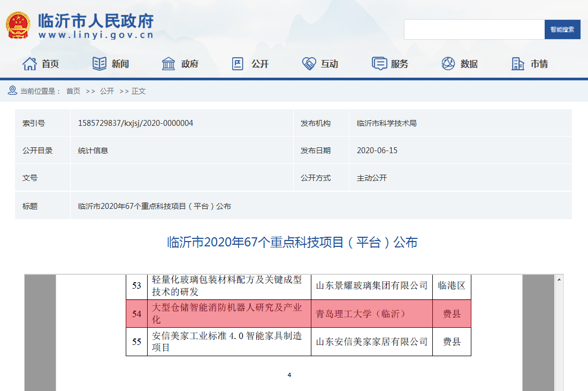
Task: Click the document viewer scroll-up arrow
Action: pos(559,280)
